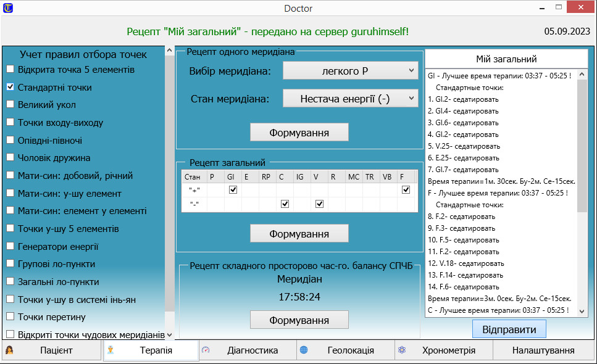Click the globe icon next to Геолокація
This screenshot has width=597, height=364.
pos(304,350)
